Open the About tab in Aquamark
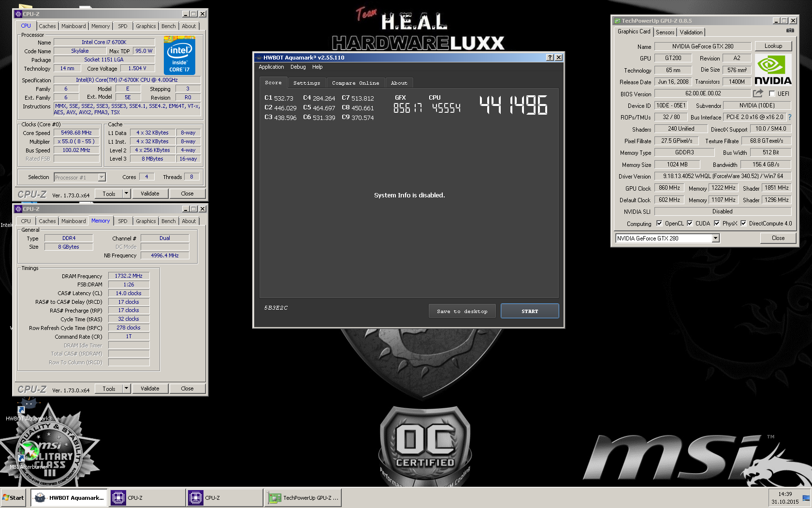This screenshot has width=812, height=508. [399, 83]
